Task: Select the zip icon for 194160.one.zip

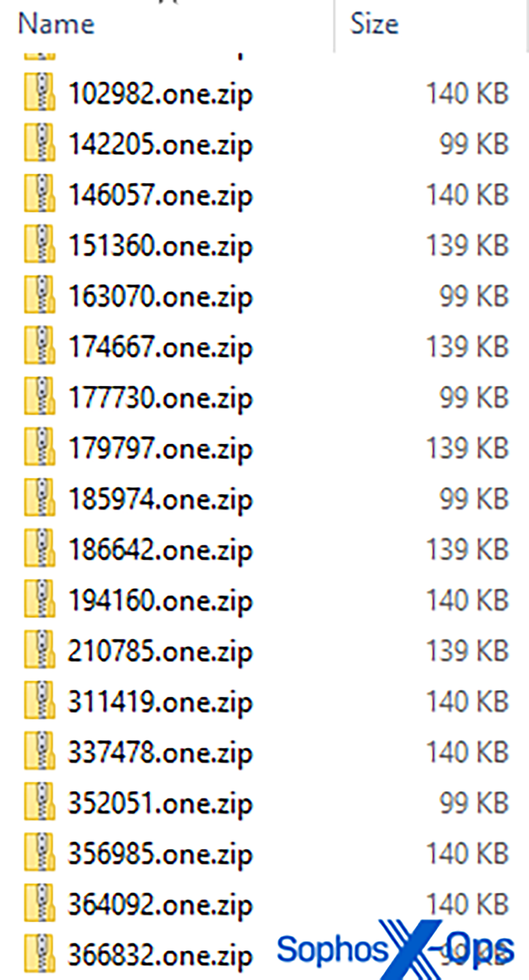Action: coord(40,598)
